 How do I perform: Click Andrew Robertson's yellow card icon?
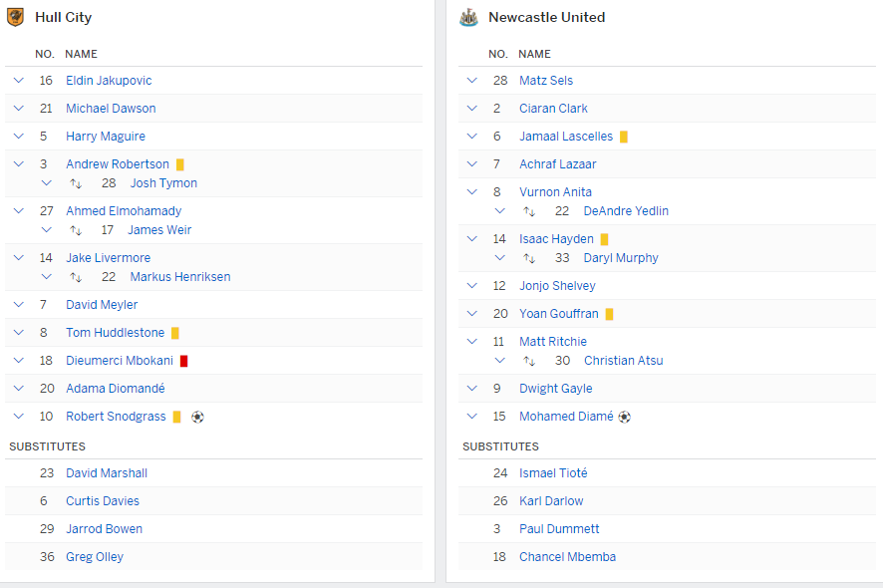tap(180, 164)
